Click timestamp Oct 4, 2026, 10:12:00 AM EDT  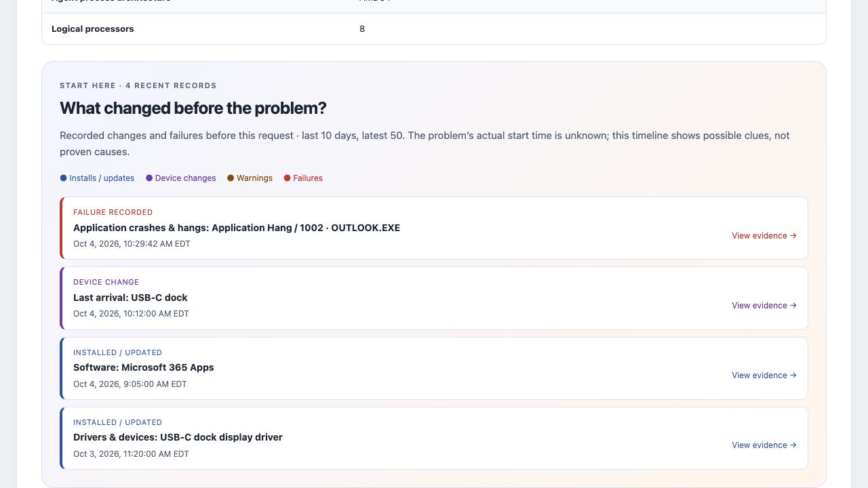[x=131, y=314]
